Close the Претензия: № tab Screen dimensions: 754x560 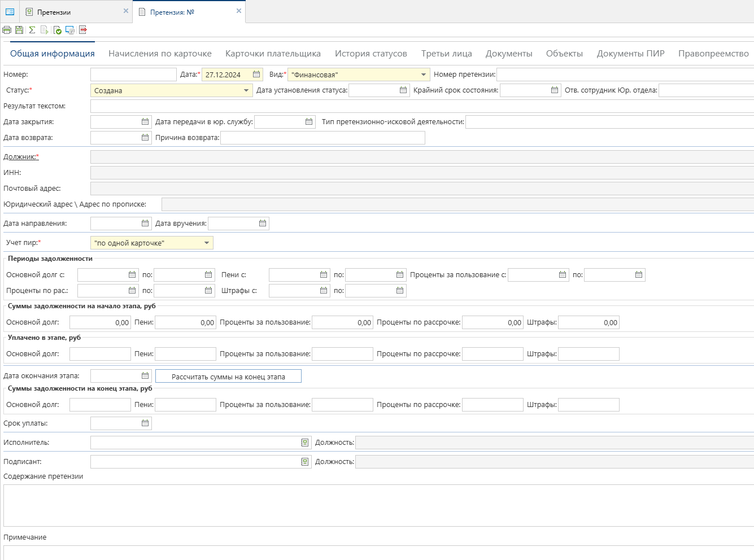pyautogui.click(x=239, y=11)
